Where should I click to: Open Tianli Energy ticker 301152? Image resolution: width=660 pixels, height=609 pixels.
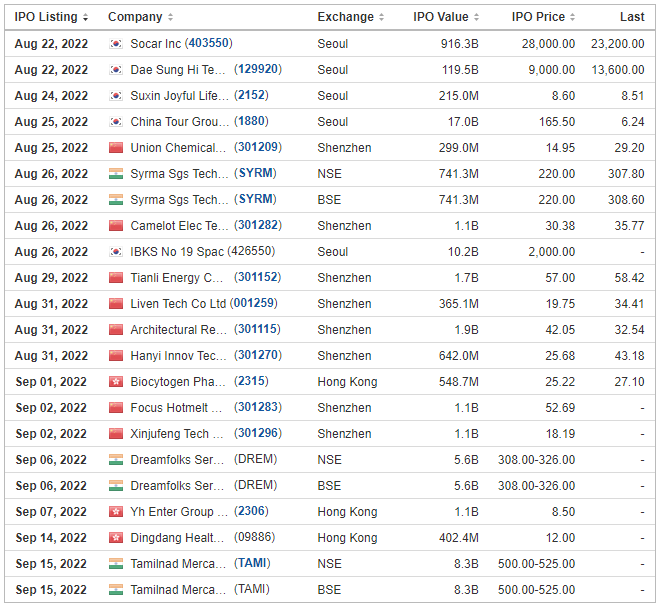click(257, 277)
